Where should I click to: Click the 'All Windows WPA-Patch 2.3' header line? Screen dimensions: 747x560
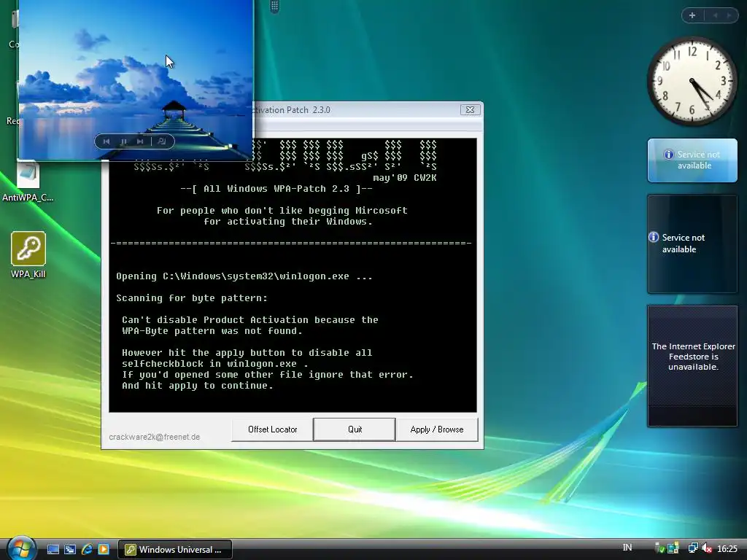click(x=276, y=189)
